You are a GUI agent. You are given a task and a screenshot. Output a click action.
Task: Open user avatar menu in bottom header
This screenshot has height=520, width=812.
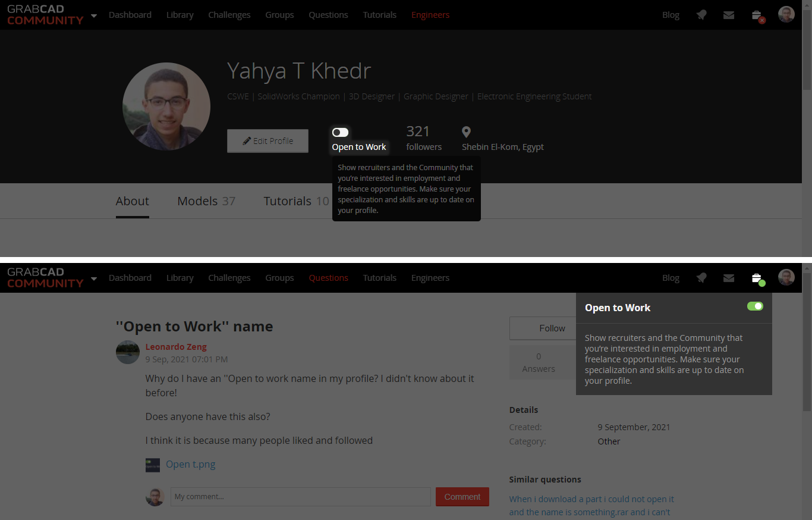coord(786,277)
